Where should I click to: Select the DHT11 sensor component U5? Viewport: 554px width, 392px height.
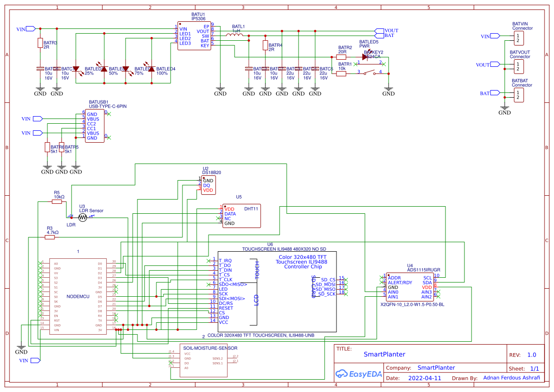point(241,216)
